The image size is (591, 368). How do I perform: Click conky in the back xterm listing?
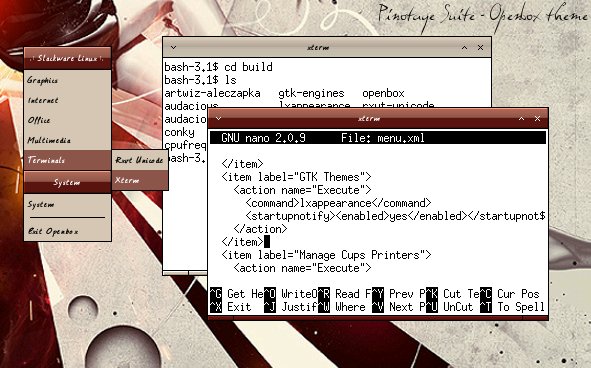point(179,132)
